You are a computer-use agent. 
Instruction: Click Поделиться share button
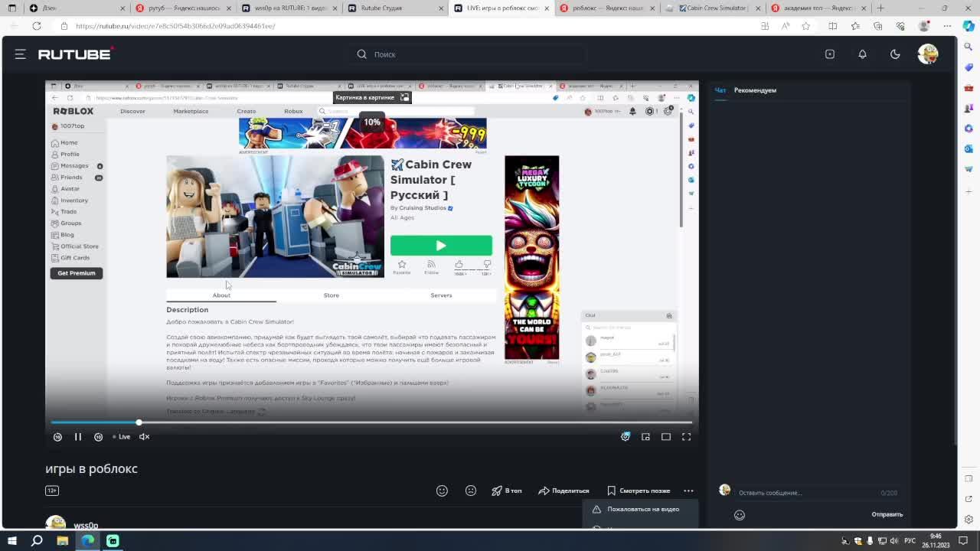pos(563,491)
